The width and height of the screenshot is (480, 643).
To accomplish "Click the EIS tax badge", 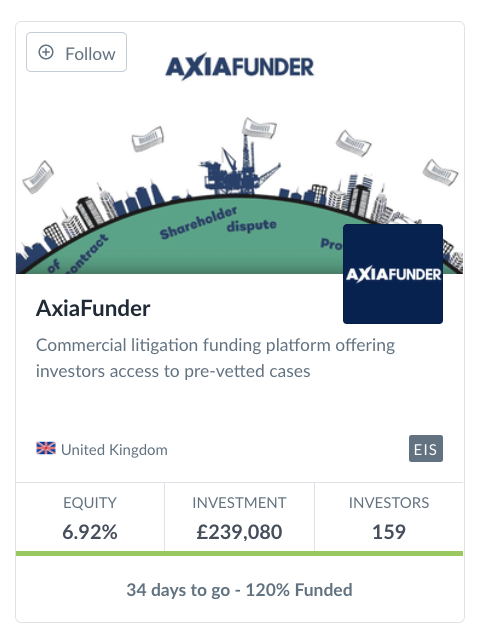I will coord(425,449).
